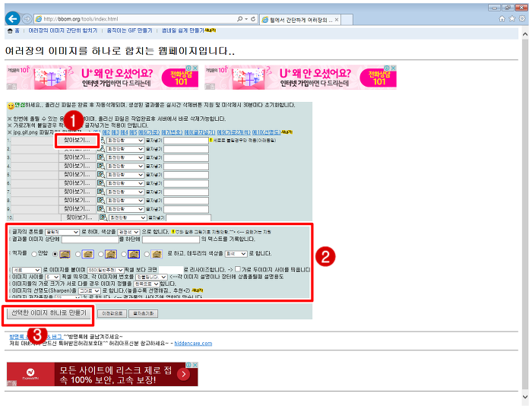Open a new blank browser tab
The width and height of the screenshot is (532, 409).
coord(347,20)
